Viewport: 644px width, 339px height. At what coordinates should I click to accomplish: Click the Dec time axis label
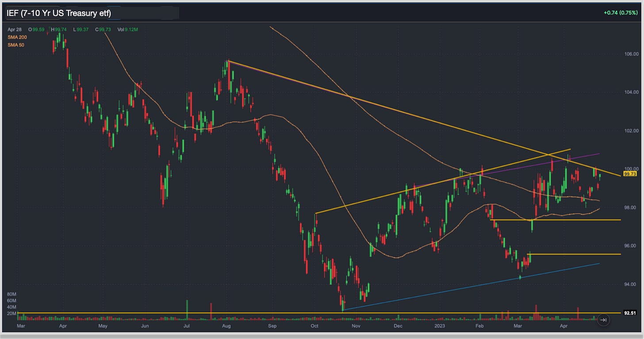coord(398,326)
